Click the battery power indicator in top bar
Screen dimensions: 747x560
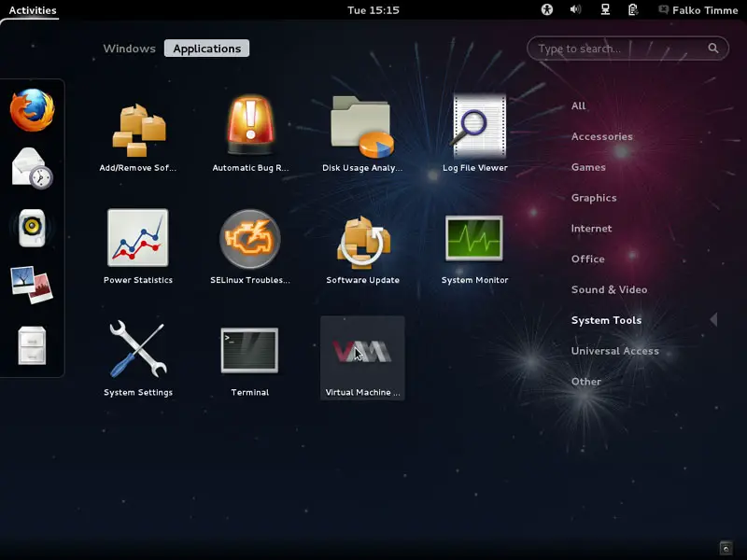coord(633,9)
